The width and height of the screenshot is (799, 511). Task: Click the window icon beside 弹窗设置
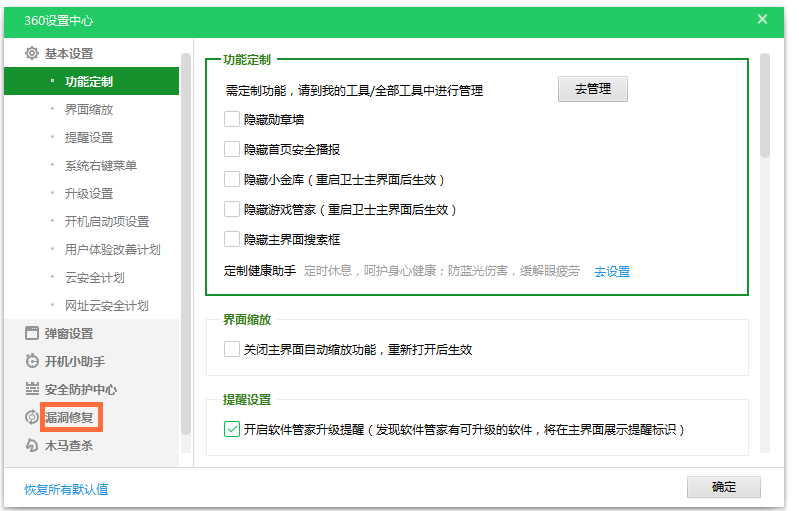pyautogui.click(x=32, y=333)
